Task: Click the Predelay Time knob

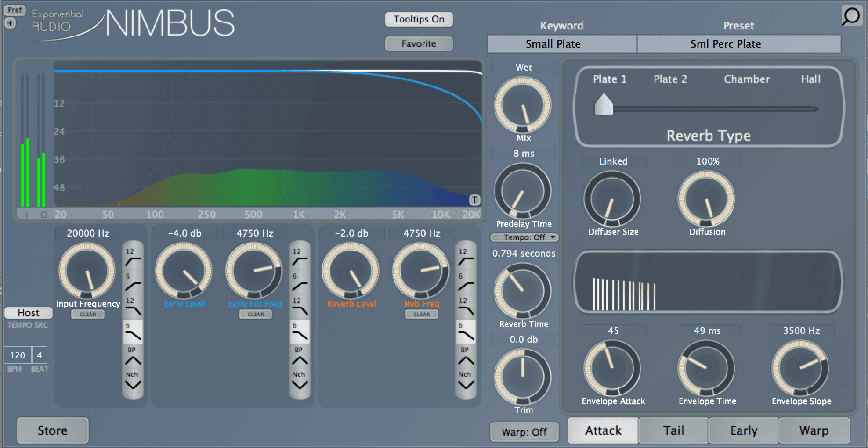Action: point(523,191)
